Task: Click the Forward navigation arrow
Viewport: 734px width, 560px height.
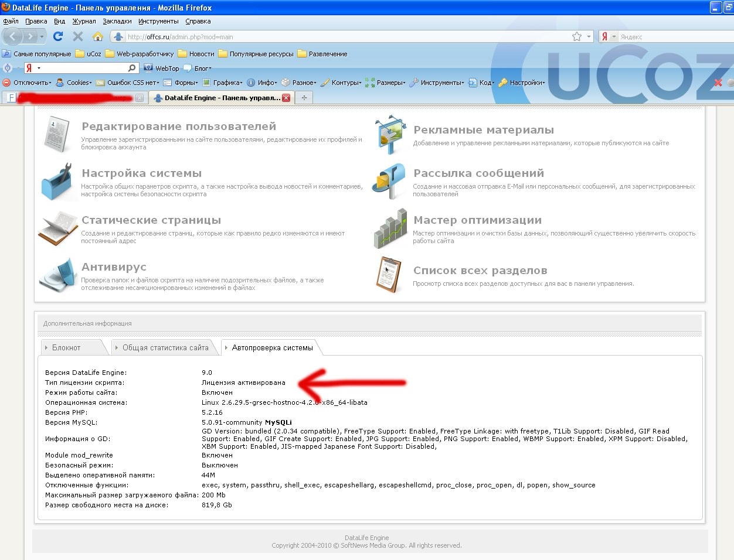Action: coord(30,36)
